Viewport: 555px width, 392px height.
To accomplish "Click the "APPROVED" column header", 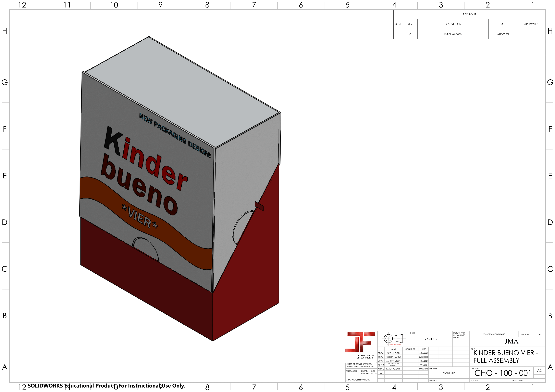I will pos(531,24).
